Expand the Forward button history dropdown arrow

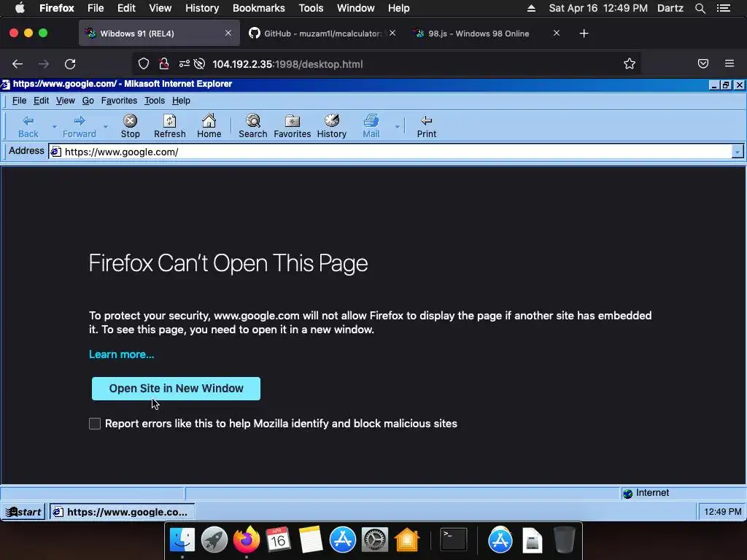[106, 127]
